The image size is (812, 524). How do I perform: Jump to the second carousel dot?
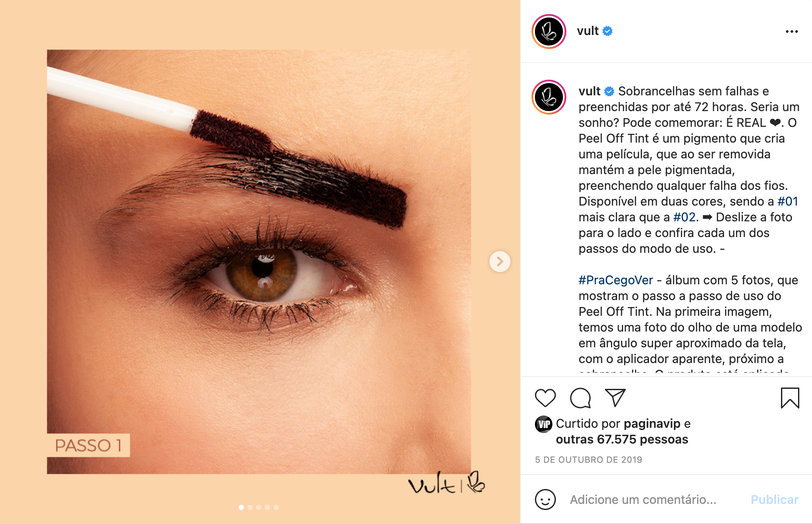[x=250, y=507]
